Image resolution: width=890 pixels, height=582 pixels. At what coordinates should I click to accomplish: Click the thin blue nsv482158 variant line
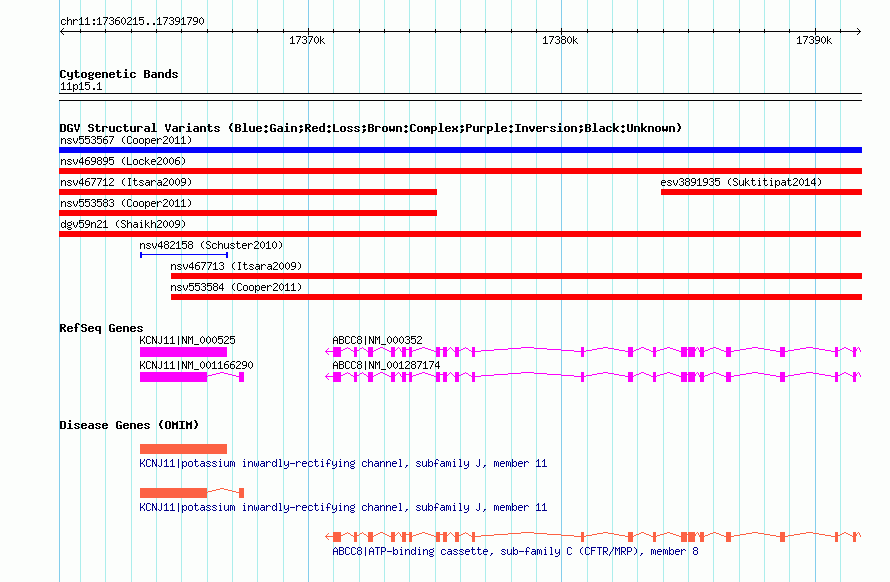coord(184,255)
